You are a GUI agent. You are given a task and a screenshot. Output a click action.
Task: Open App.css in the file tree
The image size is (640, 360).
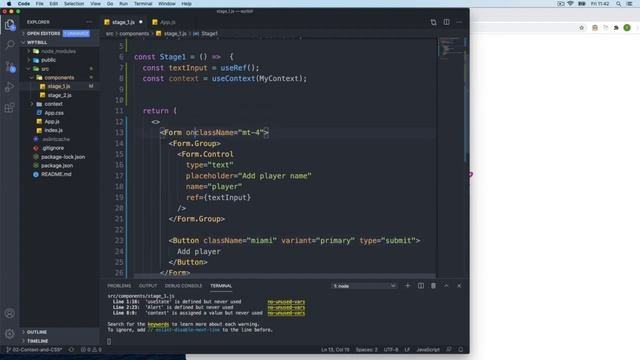[x=59, y=113]
